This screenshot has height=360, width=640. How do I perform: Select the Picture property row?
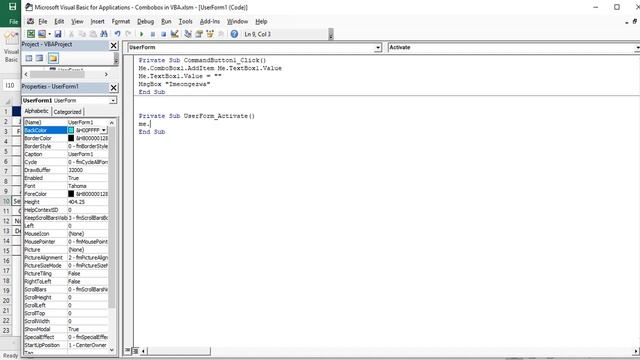pos(66,249)
